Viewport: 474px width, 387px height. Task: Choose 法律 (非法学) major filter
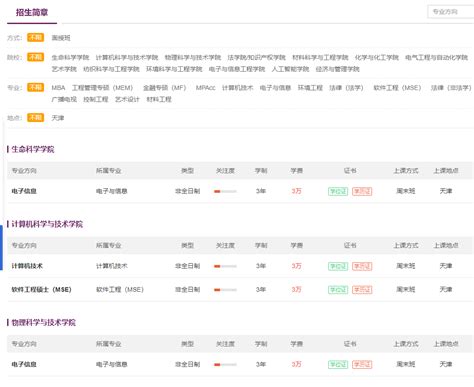tap(451, 88)
